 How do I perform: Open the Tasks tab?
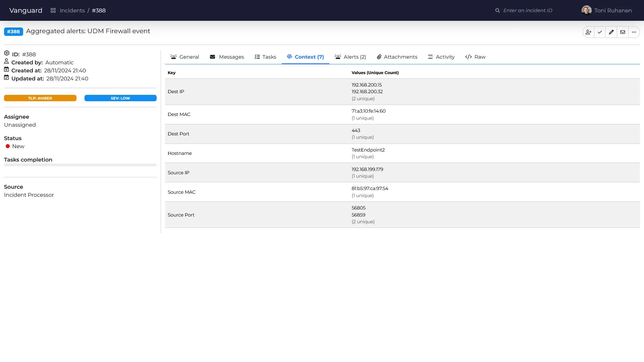[265, 57]
